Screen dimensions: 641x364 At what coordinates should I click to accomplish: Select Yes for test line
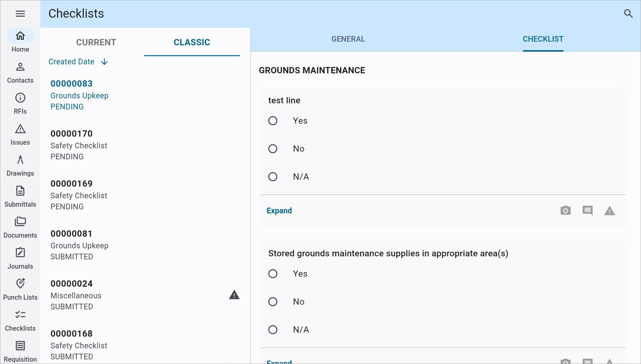[x=273, y=121]
